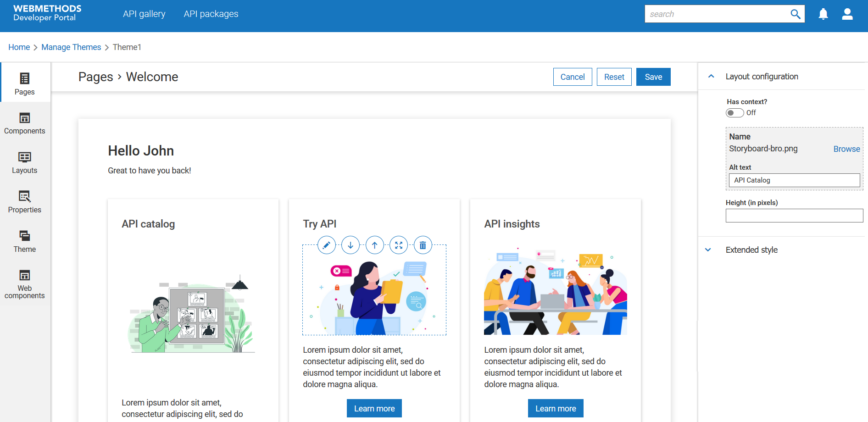Image resolution: width=868 pixels, height=422 pixels.
Task: Click the Cancel button
Action: [x=573, y=77]
